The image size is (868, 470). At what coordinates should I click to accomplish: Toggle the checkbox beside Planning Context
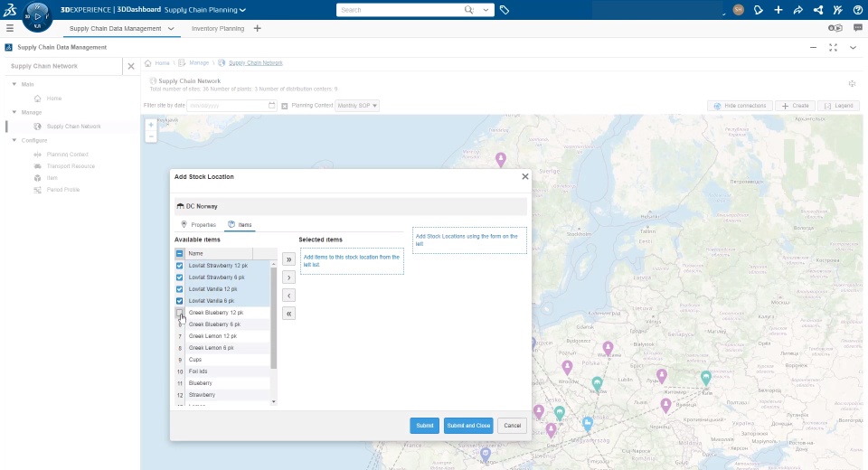(x=285, y=106)
